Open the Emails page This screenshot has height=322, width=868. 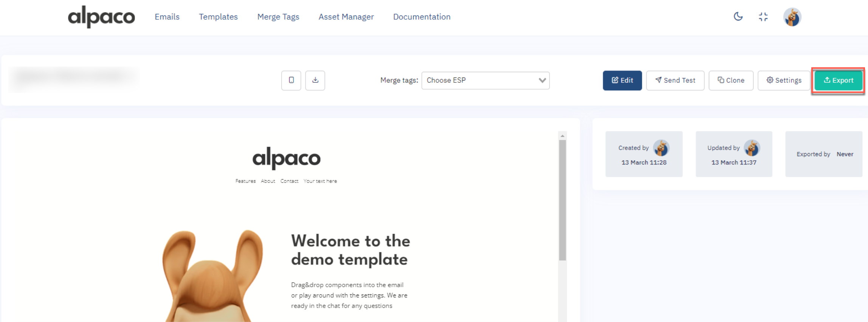(167, 17)
